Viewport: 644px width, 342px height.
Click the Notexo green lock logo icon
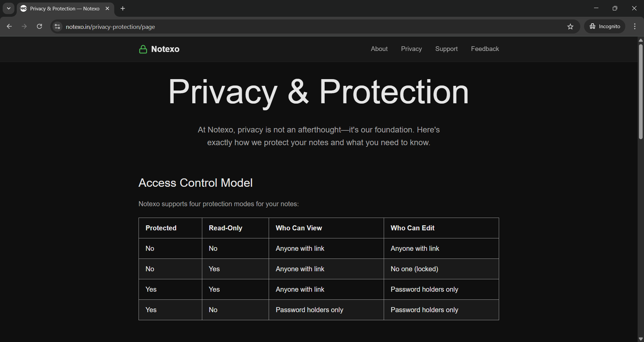pyautogui.click(x=143, y=49)
